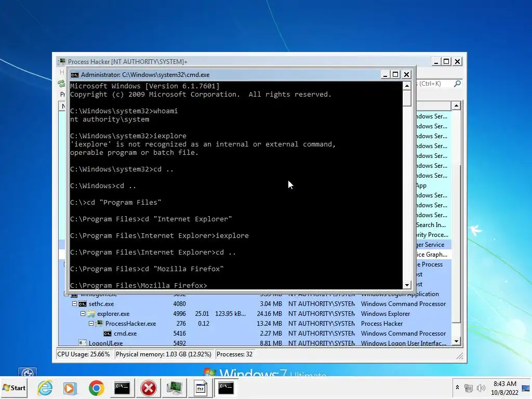This screenshot has width=532, height=399.
Task: Collapse the explorer.exe process tree node
Action: click(83, 314)
